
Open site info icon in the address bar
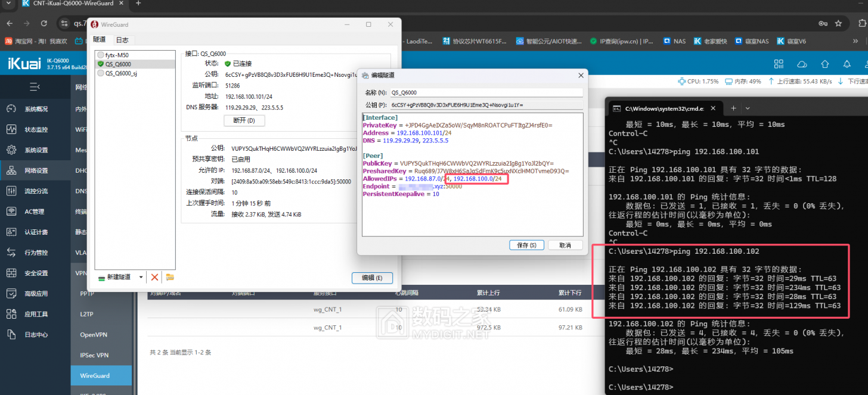[65, 23]
